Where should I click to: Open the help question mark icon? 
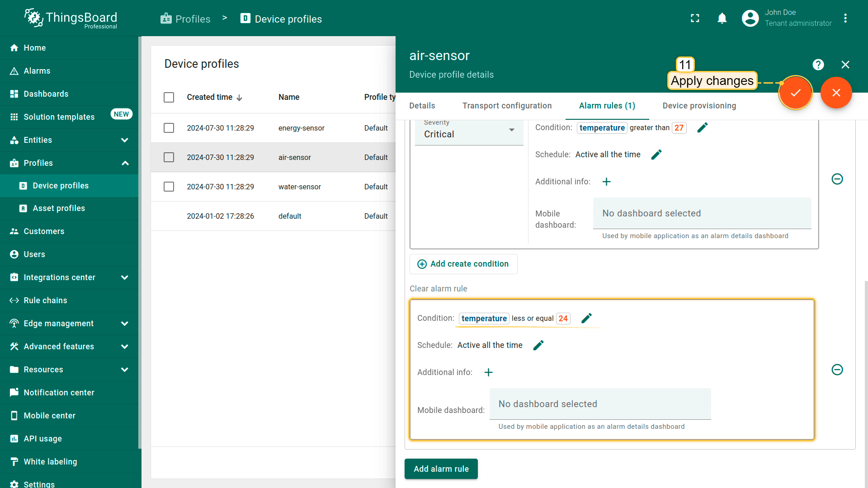point(818,65)
